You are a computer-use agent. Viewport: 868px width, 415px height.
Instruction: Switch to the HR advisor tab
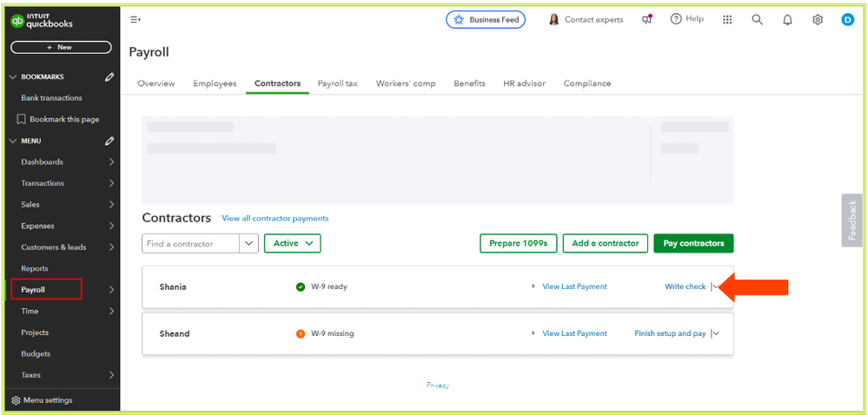pos(524,83)
